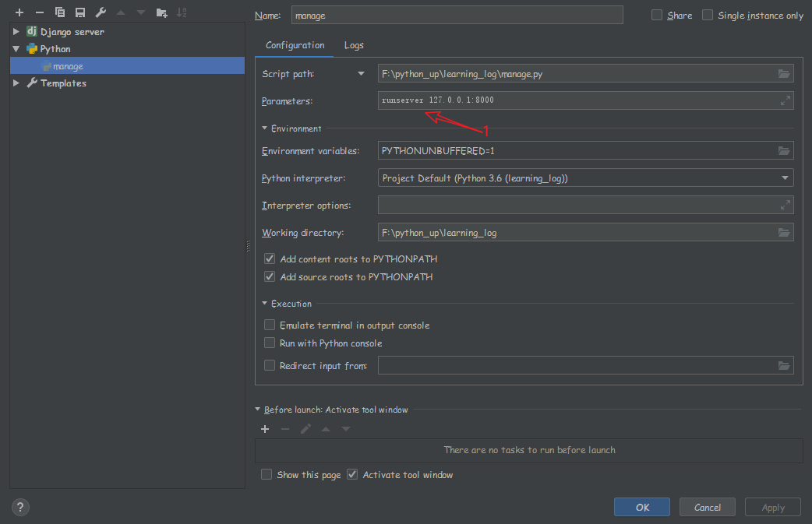Expand the Parameters field editor
812x524 pixels.
tap(786, 100)
